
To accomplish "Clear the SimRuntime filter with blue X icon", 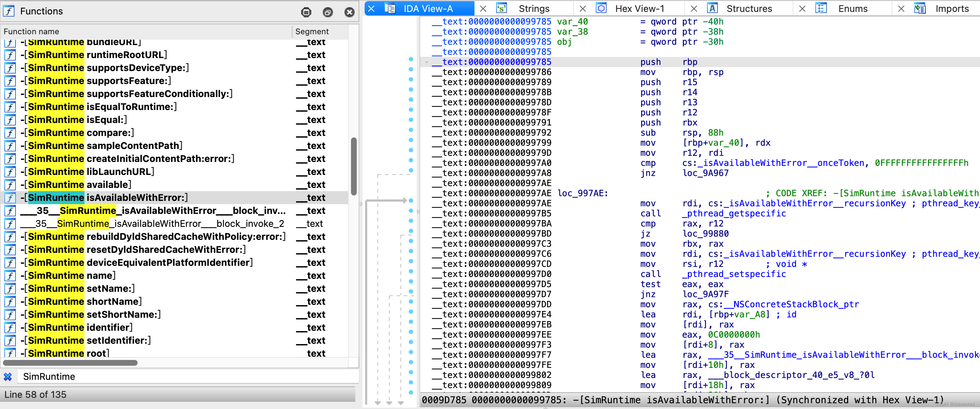I will (8, 376).
